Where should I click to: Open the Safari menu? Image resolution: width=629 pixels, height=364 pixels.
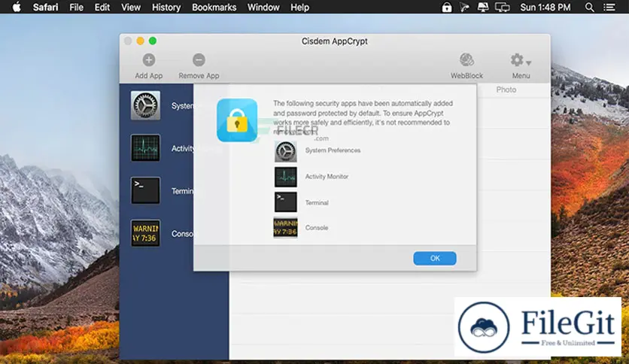tap(45, 8)
